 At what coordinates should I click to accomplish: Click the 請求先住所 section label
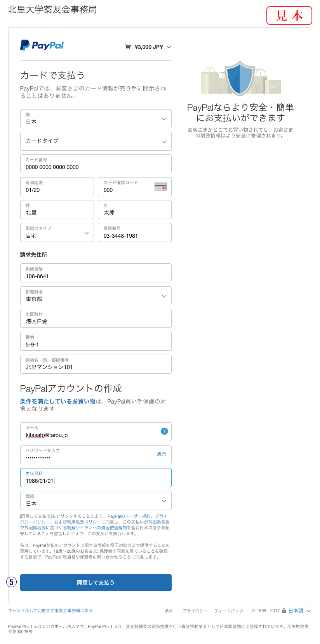point(34,255)
